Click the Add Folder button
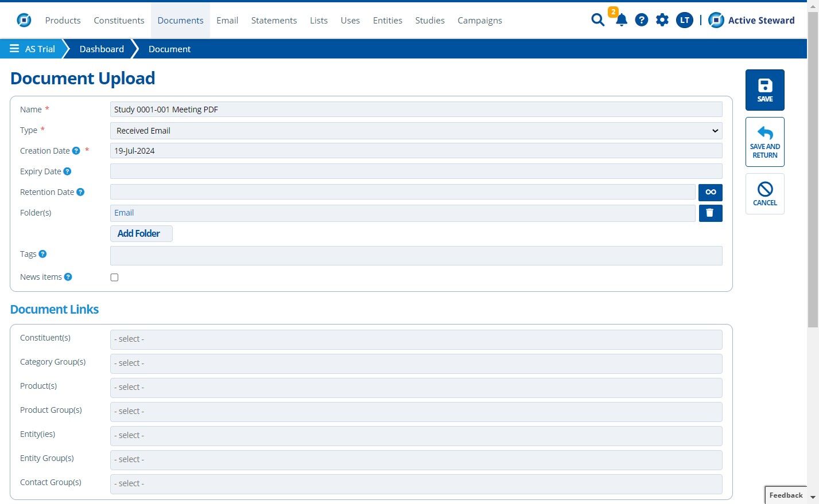 141,233
